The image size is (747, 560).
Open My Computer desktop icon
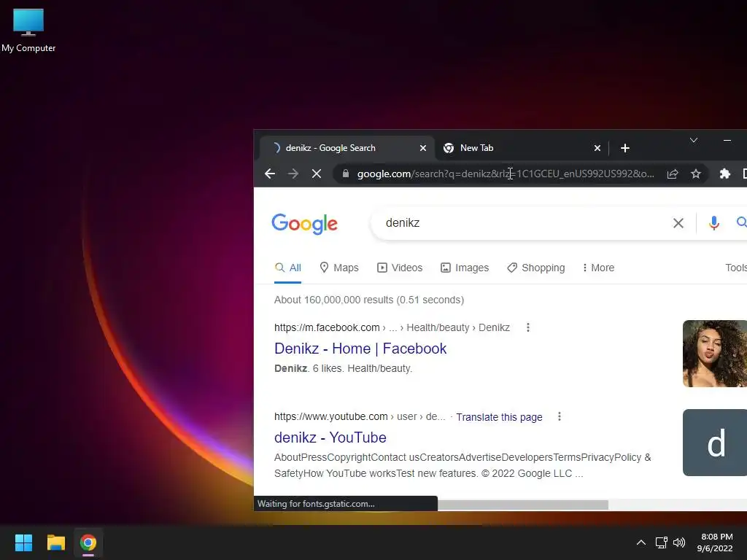[x=28, y=30]
